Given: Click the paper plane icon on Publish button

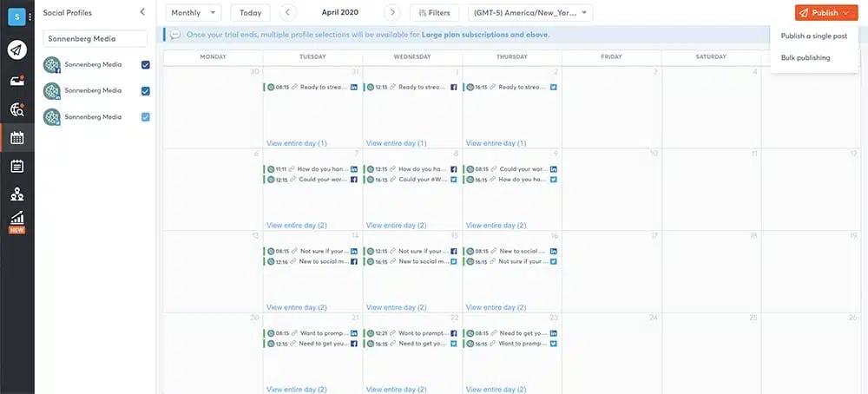Looking at the screenshot, I should click(803, 13).
